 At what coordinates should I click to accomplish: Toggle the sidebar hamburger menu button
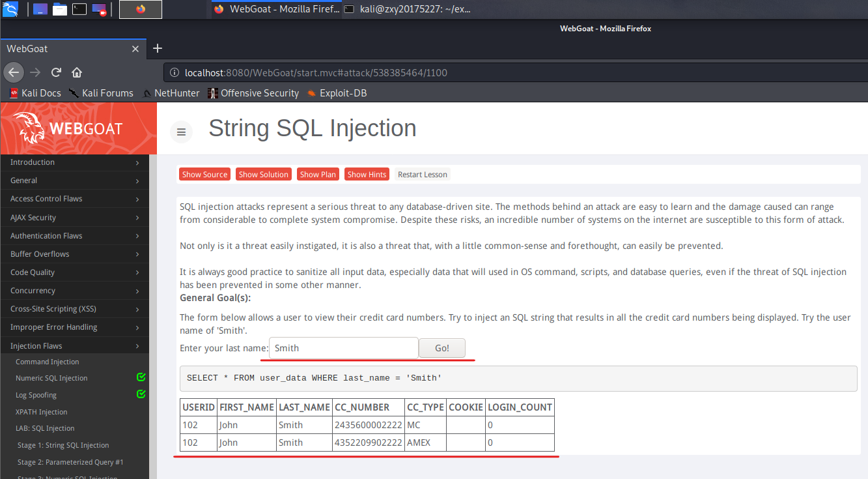click(x=181, y=132)
